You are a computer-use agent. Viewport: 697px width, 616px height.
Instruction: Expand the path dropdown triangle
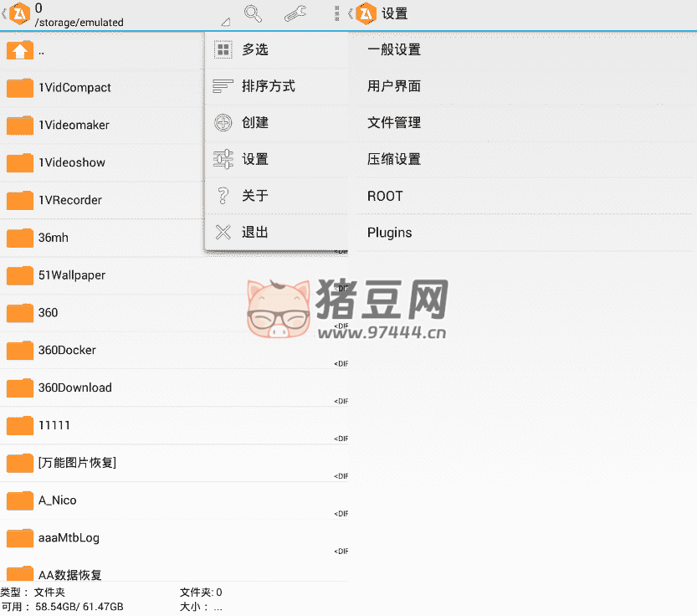point(226,22)
